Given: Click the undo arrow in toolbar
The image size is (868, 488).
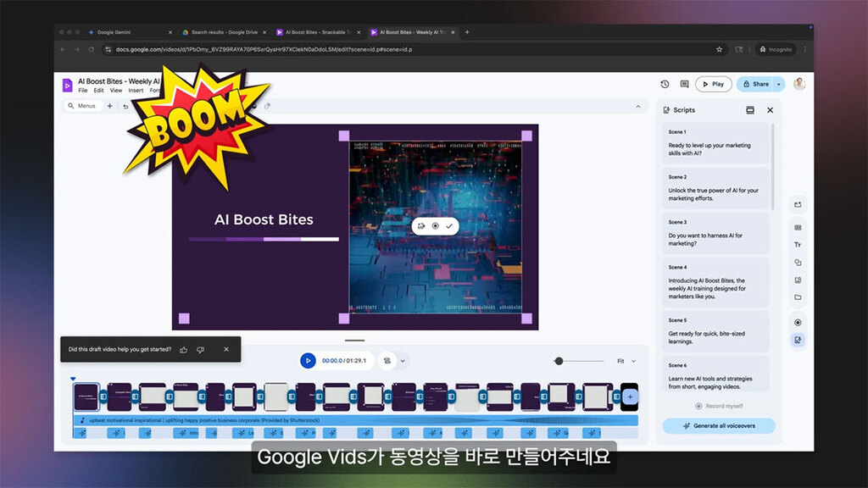Looking at the screenshot, I should click(125, 106).
